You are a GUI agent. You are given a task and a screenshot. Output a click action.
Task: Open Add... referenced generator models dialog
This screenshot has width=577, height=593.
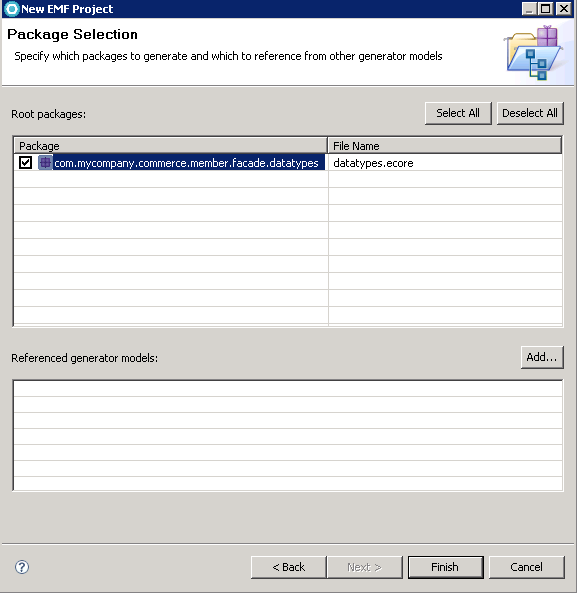542,357
